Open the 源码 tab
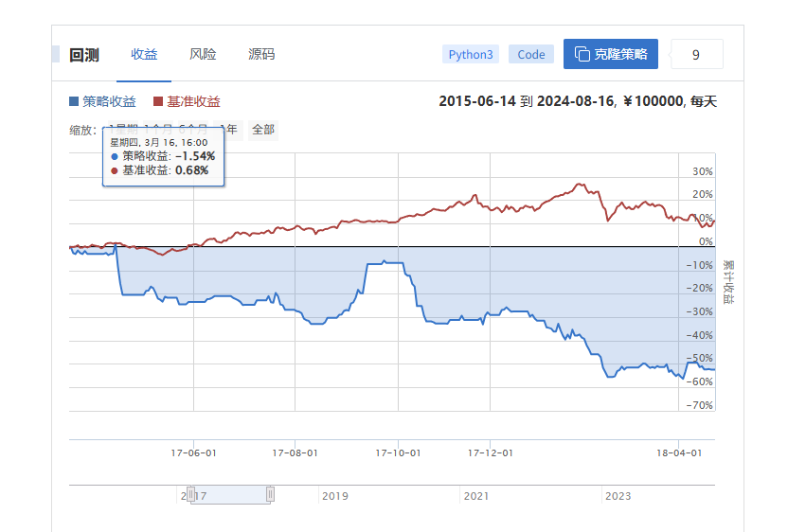This screenshot has height=532, width=788. tap(261, 54)
